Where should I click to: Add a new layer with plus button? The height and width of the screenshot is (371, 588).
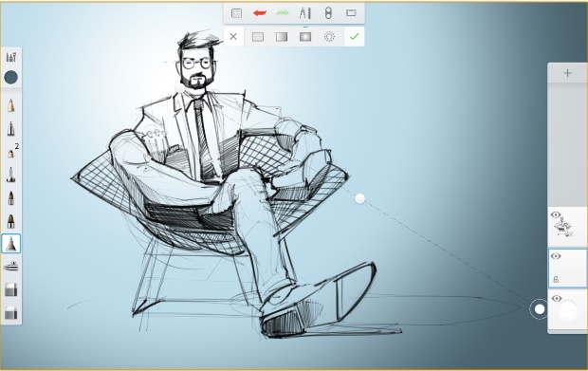(567, 73)
